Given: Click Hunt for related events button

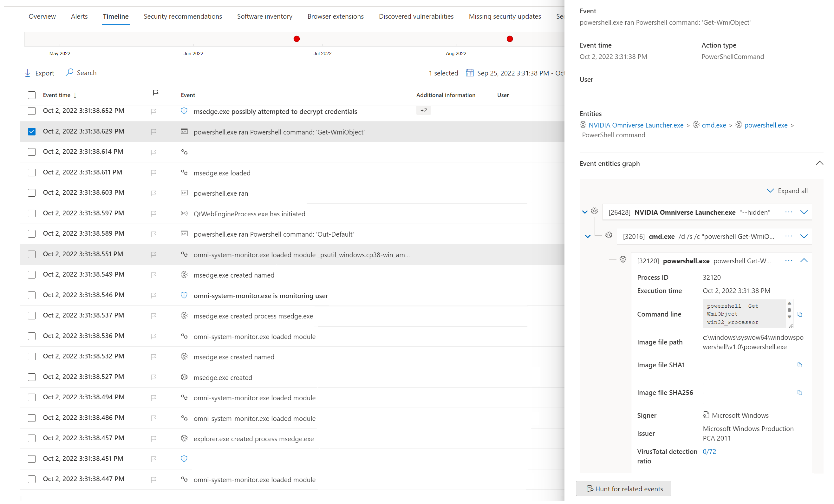Looking at the screenshot, I should point(623,489).
